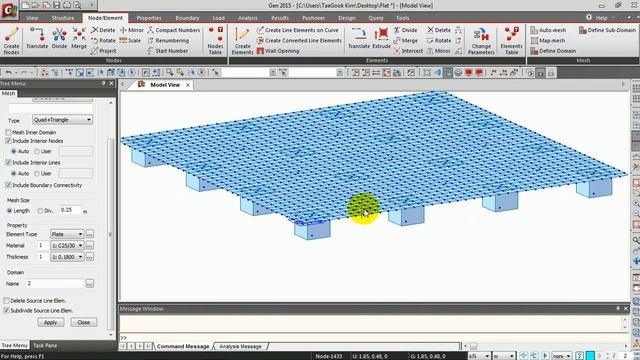The height and width of the screenshot is (360, 640).
Task: Open the Element Type Plate dropdown
Action: point(67,234)
